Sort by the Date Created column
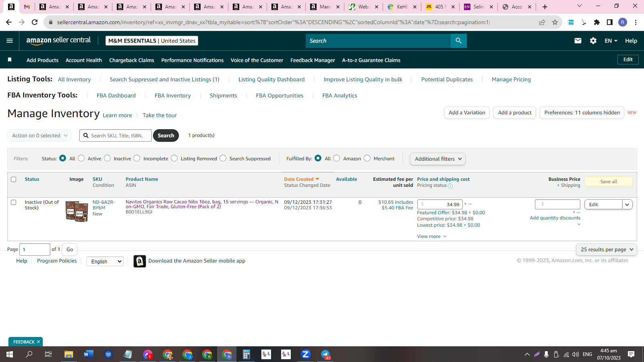The height and width of the screenshot is (362, 644). [301, 179]
